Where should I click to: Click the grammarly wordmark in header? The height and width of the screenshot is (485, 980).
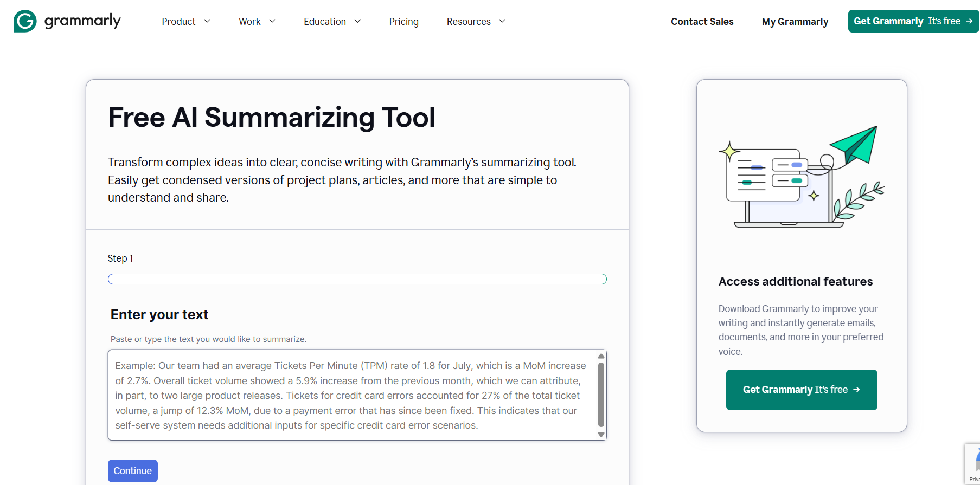(82, 21)
